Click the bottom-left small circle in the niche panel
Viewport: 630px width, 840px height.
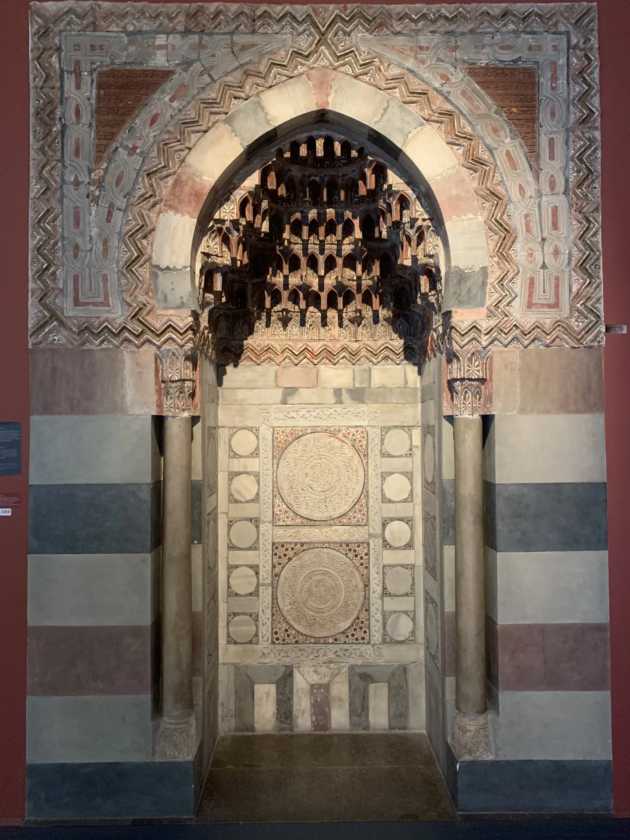pyautogui.click(x=244, y=626)
